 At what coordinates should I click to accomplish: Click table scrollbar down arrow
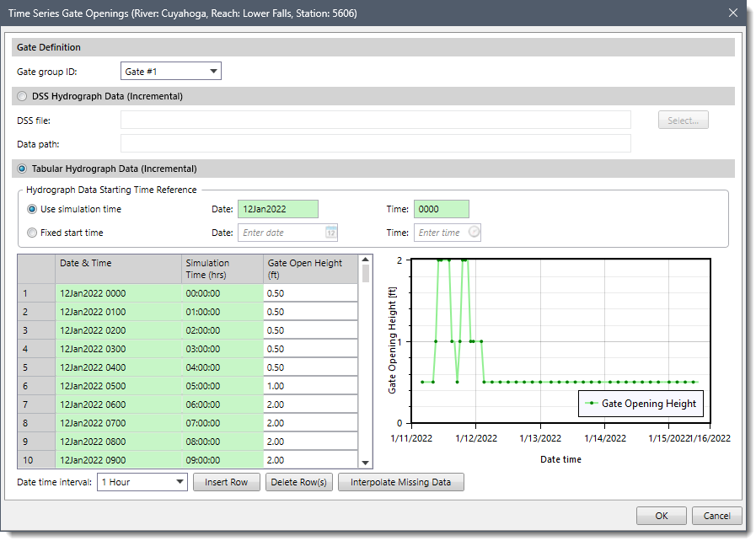point(366,463)
